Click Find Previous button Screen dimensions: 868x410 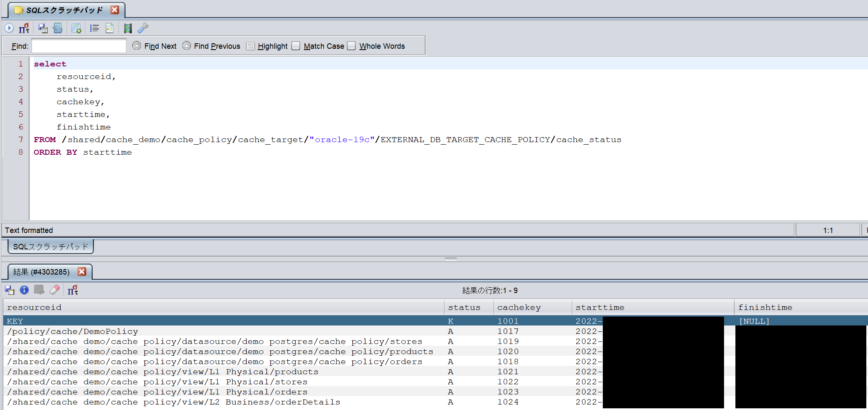point(211,46)
